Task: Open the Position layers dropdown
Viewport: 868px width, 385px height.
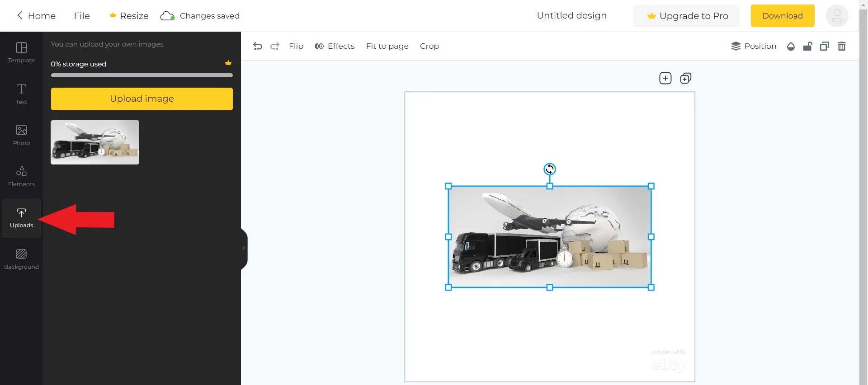Action: (x=754, y=46)
